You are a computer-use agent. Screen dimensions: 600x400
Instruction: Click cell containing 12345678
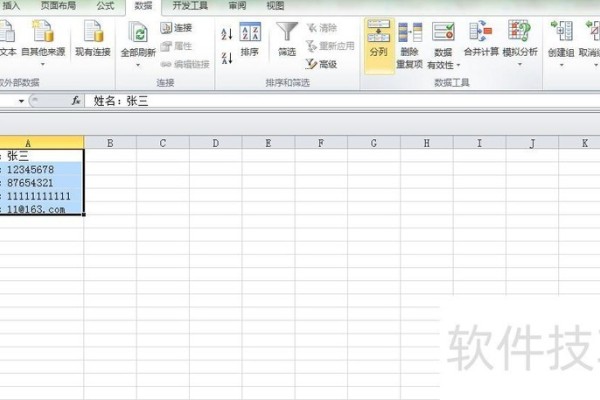41,169
